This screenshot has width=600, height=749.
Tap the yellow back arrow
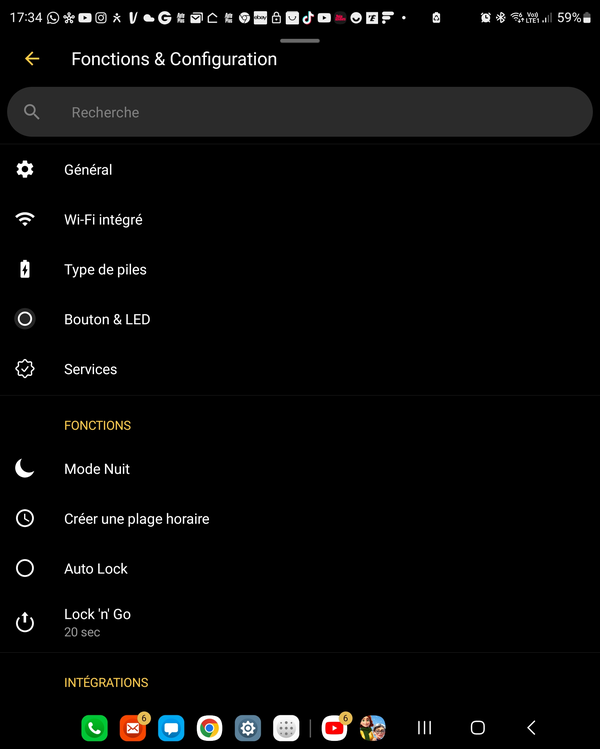point(32,59)
